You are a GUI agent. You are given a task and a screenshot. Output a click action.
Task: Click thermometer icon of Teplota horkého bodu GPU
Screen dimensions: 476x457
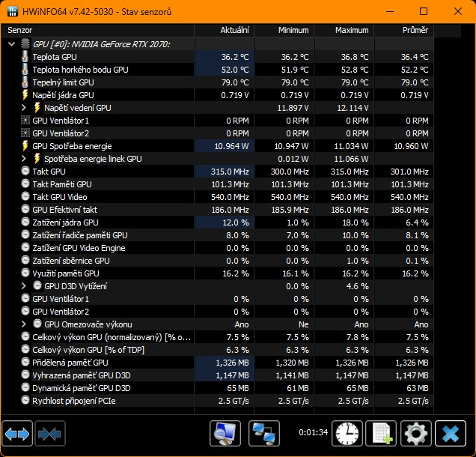pyautogui.click(x=25, y=70)
